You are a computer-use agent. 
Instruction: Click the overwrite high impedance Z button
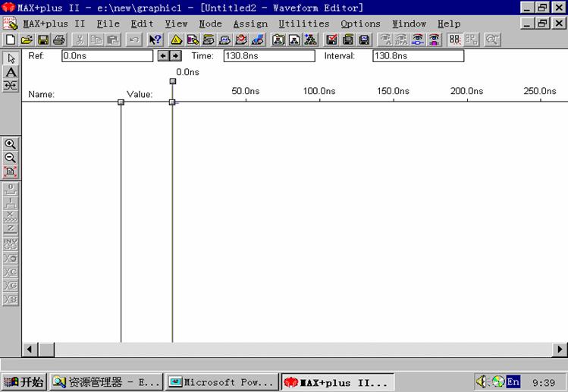[11, 230]
